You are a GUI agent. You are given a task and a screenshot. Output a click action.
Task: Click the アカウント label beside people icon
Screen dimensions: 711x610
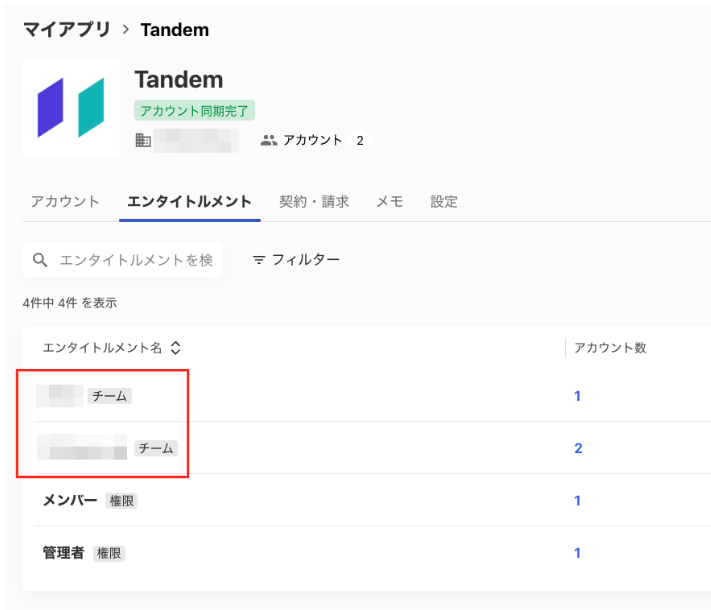[312, 141]
